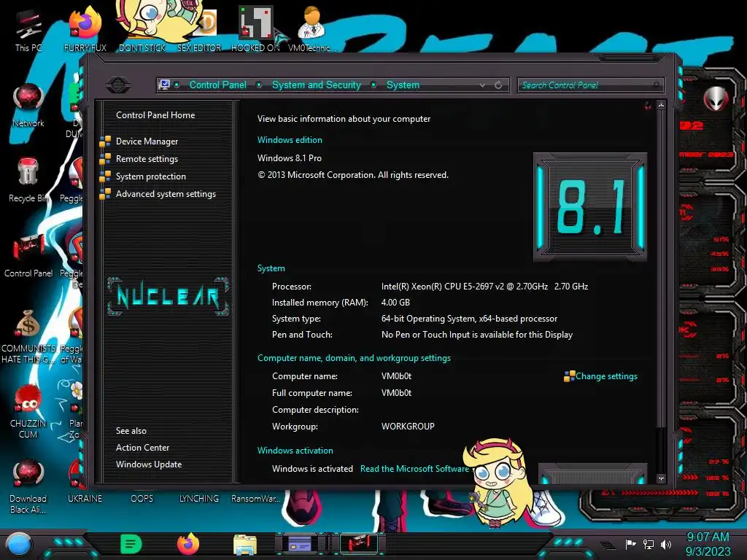Image resolution: width=747 pixels, height=560 pixels.
Task: Select Control Panel breadcrumb in address bar
Action: point(217,85)
